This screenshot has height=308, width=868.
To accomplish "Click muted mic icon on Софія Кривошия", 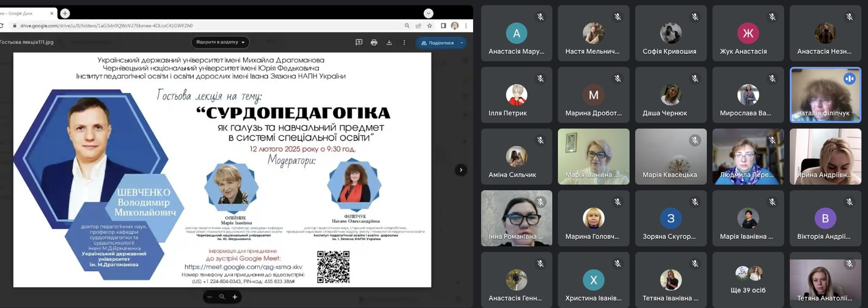I will pos(695,17).
